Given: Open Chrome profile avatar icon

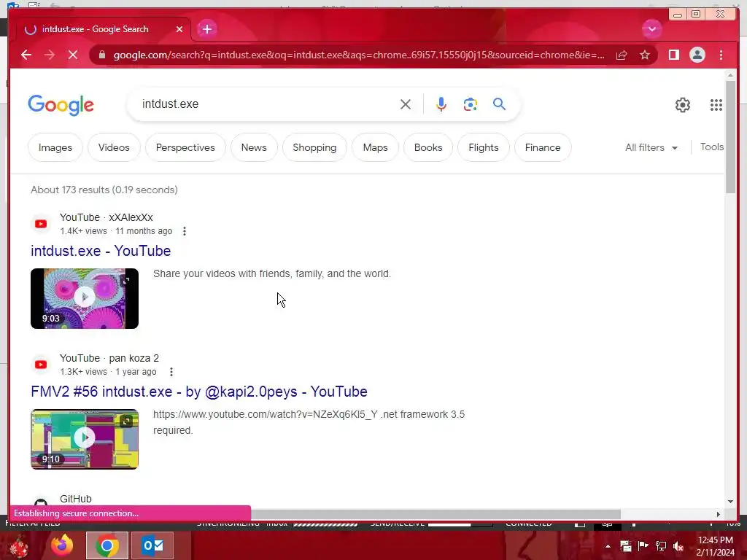Looking at the screenshot, I should point(697,55).
